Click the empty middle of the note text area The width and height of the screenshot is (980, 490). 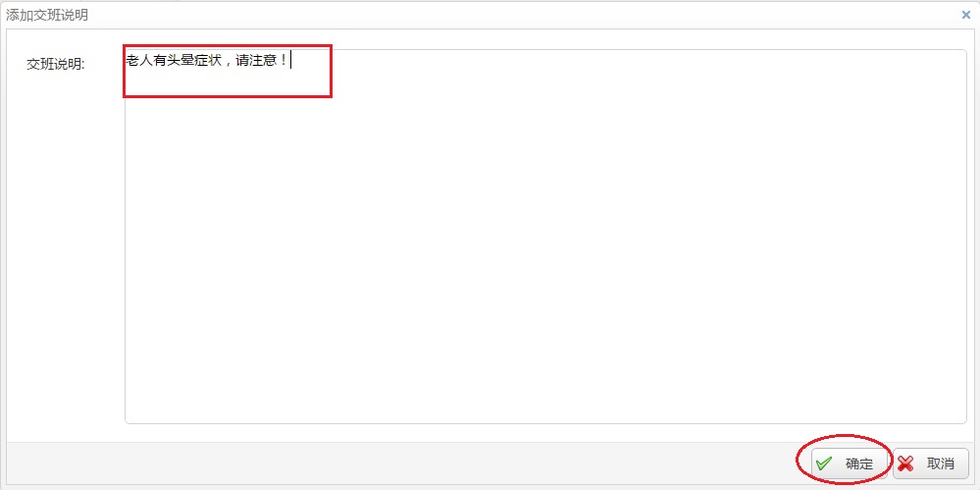[545, 250]
